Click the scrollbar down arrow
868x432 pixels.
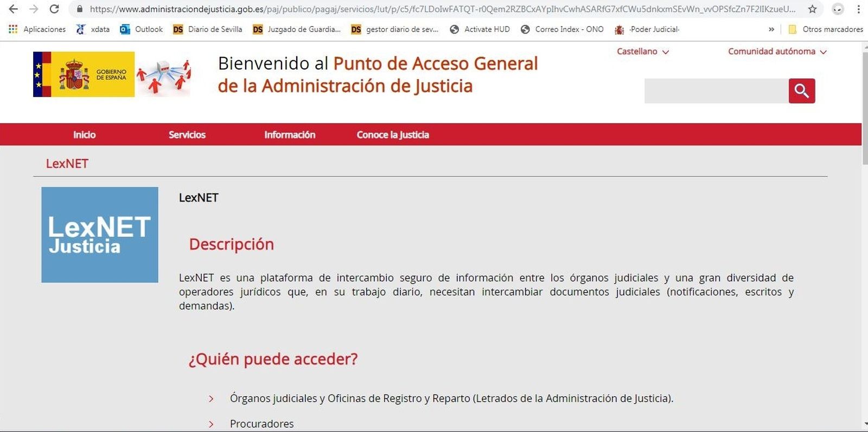[x=865, y=424]
